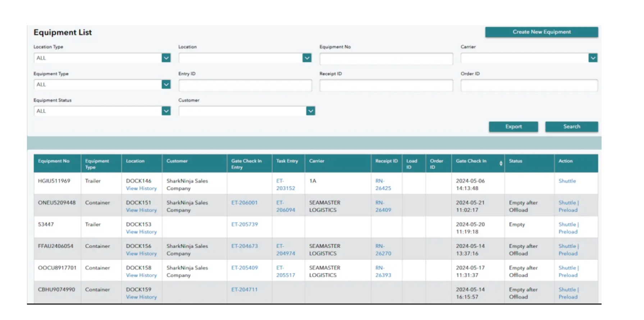
Task: Open View History under DOCK151
Action: point(141,210)
